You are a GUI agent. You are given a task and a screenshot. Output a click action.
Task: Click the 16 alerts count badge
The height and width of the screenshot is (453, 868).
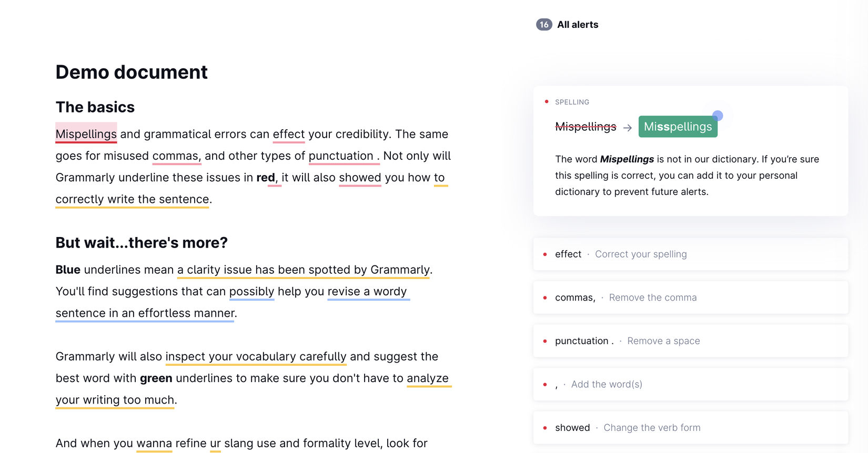(543, 25)
